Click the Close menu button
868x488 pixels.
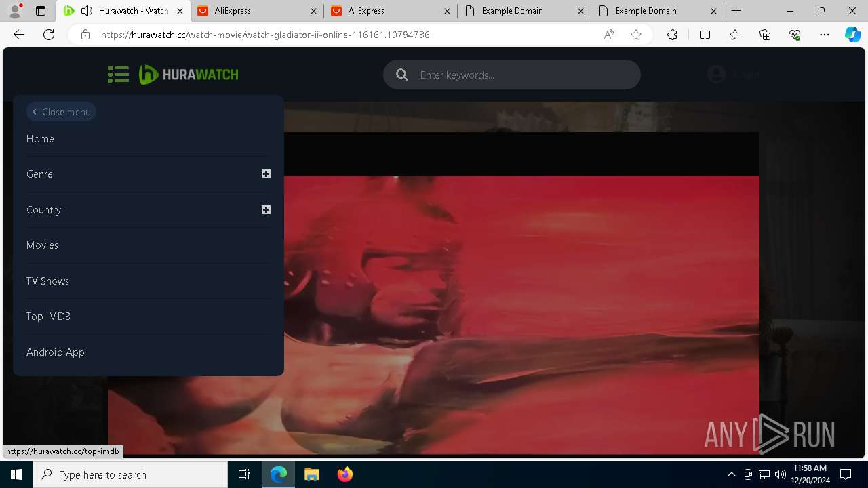(61, 112)
